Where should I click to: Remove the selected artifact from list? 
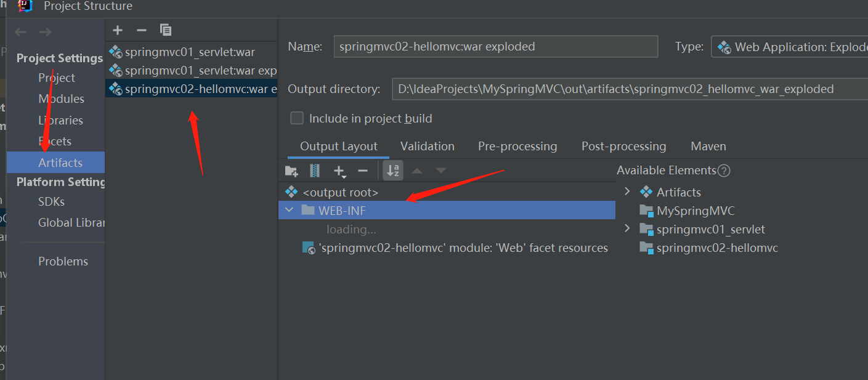point(142,30)
